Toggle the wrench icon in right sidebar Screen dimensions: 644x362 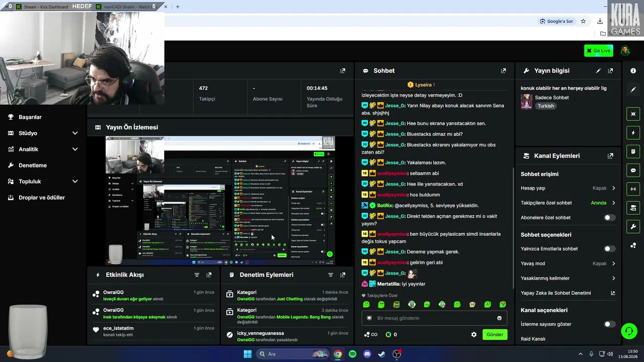click(633, 226)
